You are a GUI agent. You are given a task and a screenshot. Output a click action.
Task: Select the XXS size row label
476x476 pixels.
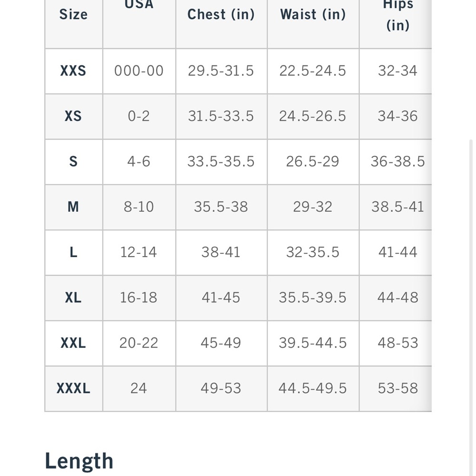[73, 71]
